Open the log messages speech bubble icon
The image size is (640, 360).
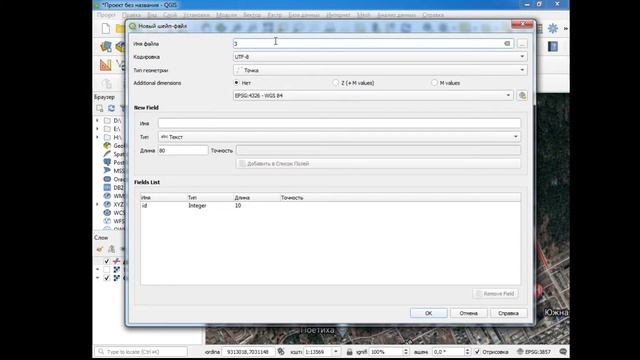563,351
